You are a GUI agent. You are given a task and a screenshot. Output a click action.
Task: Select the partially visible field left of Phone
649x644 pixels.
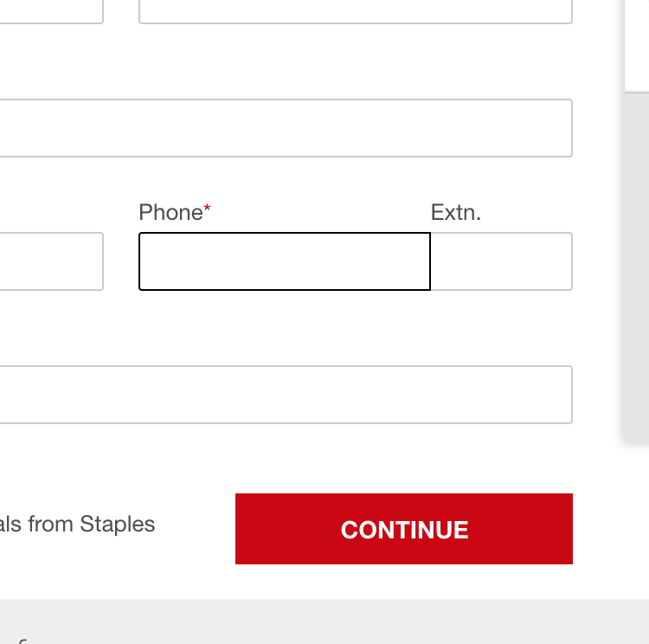(x=51, y=261)
